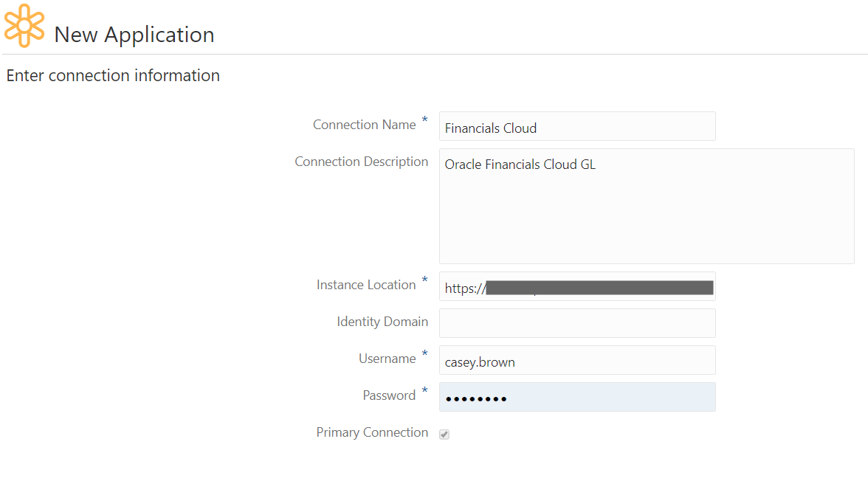
Task: Click inside the Connection Description text area
Action: pos(646,206)
